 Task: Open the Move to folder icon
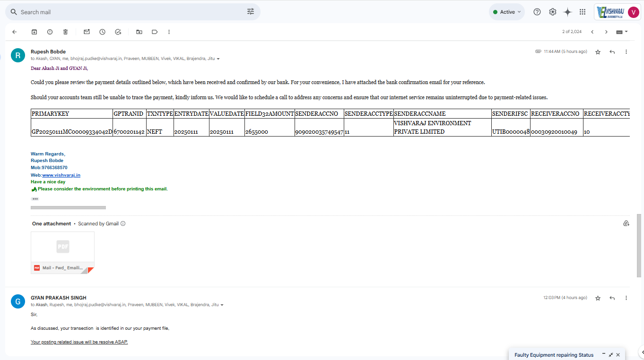[x=139, y=32]
